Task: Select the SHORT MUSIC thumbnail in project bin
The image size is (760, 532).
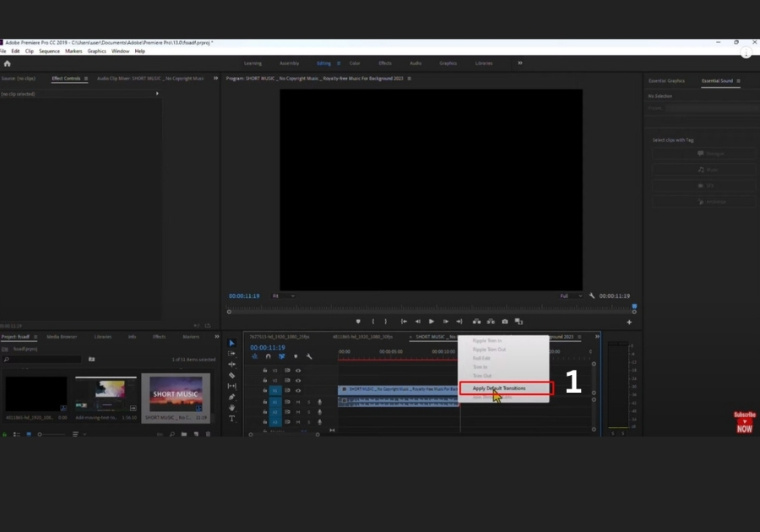Action: pos(175,394)
